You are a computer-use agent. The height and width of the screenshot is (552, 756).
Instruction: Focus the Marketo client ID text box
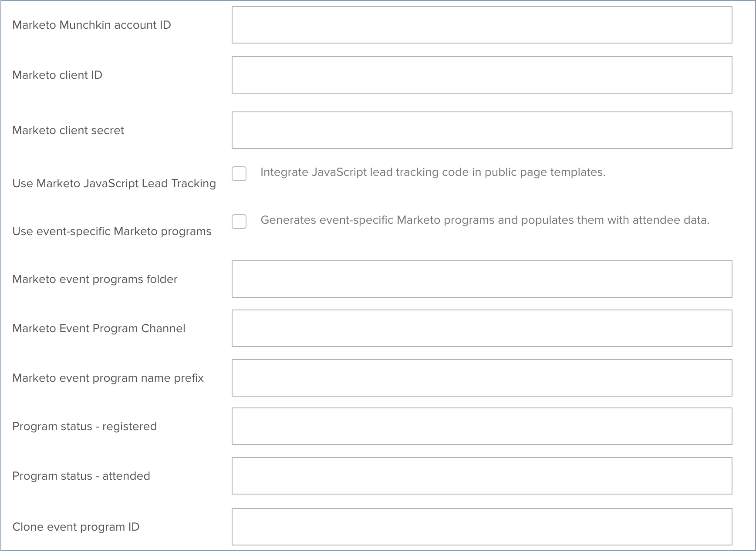482,75
